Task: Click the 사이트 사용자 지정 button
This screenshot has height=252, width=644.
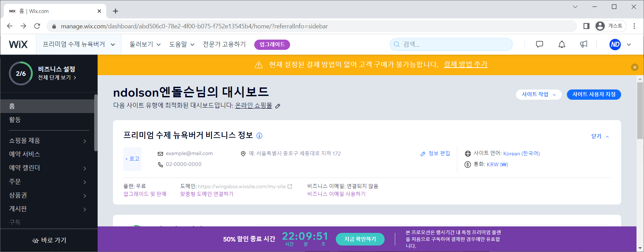Action: 594,95
